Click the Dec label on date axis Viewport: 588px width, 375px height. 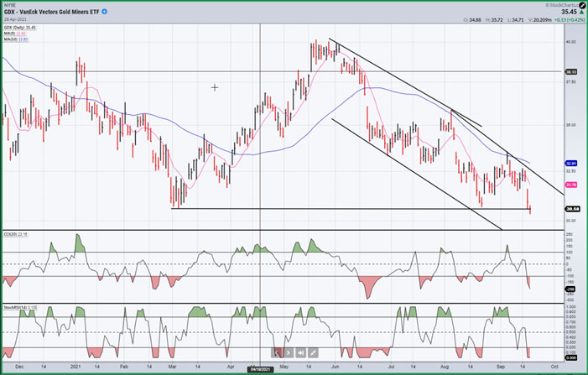coord(19,367)
